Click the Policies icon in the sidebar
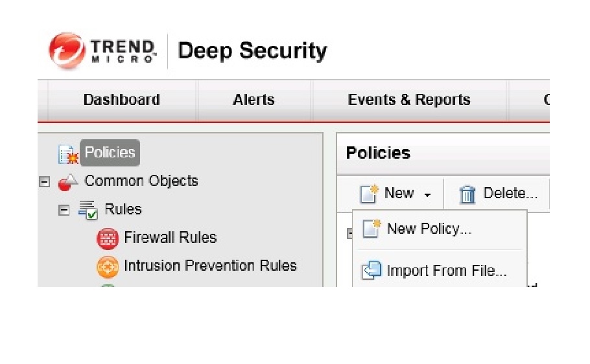Image resolution: width=590 pixels, height=364 pixels. tap(68, 154)
